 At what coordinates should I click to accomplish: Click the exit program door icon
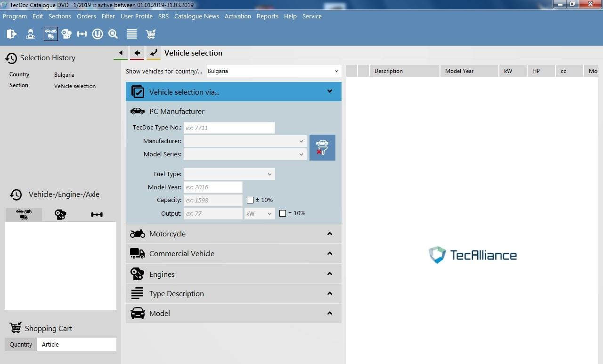[x=12, y=34]
